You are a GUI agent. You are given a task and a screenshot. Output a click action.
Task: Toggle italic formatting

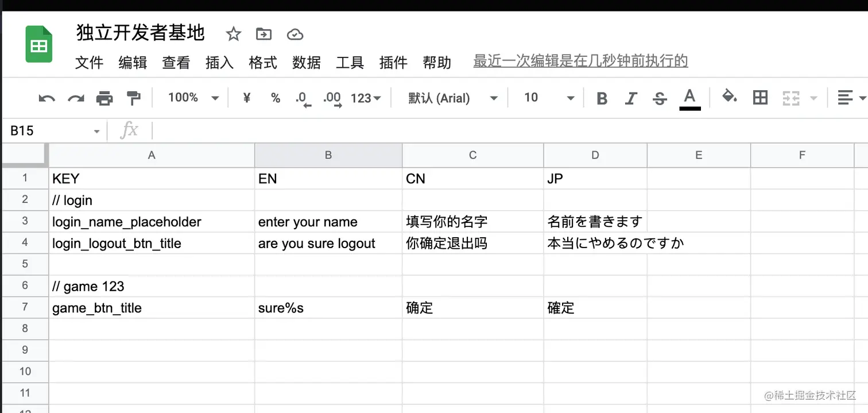631,98
